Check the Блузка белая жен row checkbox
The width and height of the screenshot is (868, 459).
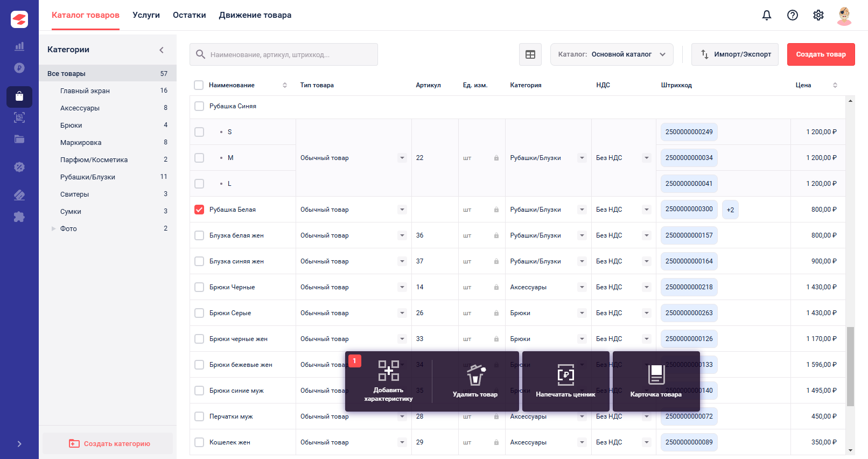199,235
